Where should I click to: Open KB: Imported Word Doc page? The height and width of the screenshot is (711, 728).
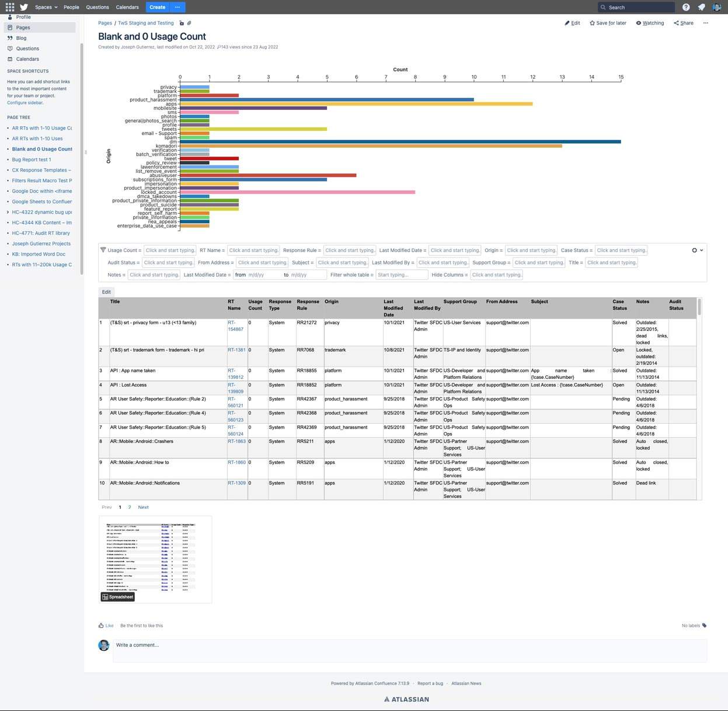[39, 254]
